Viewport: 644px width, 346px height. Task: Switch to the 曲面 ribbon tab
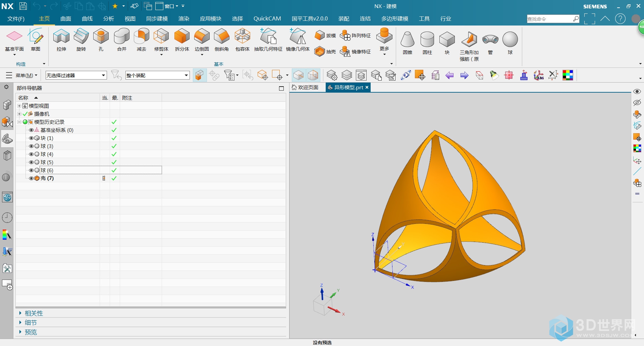[x=66, y=19]
